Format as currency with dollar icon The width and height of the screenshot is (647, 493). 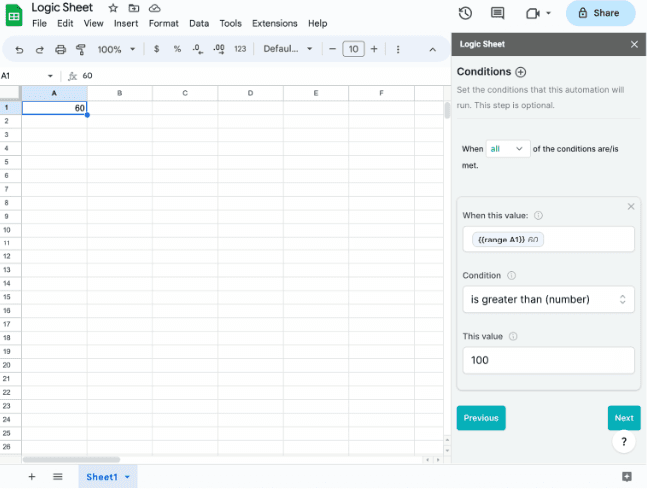[156, 49]
